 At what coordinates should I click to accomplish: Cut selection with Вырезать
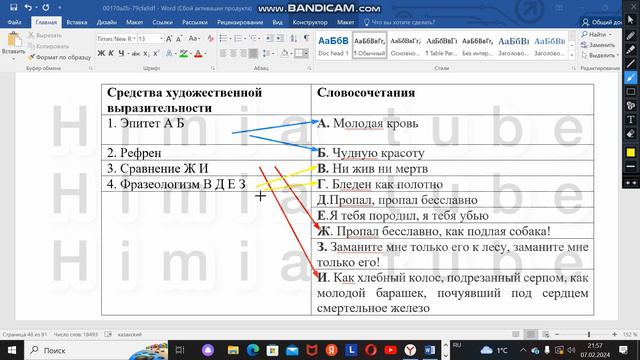tap(45, 36)
